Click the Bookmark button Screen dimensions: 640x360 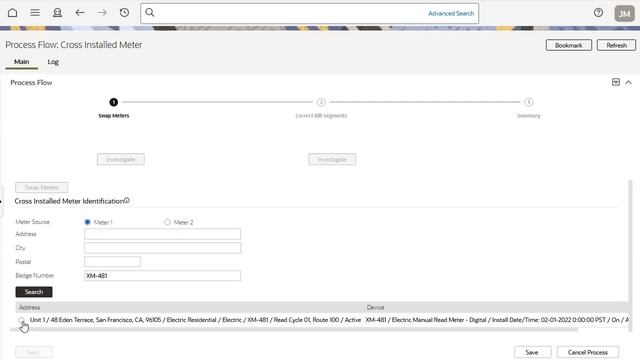(569, 45)
